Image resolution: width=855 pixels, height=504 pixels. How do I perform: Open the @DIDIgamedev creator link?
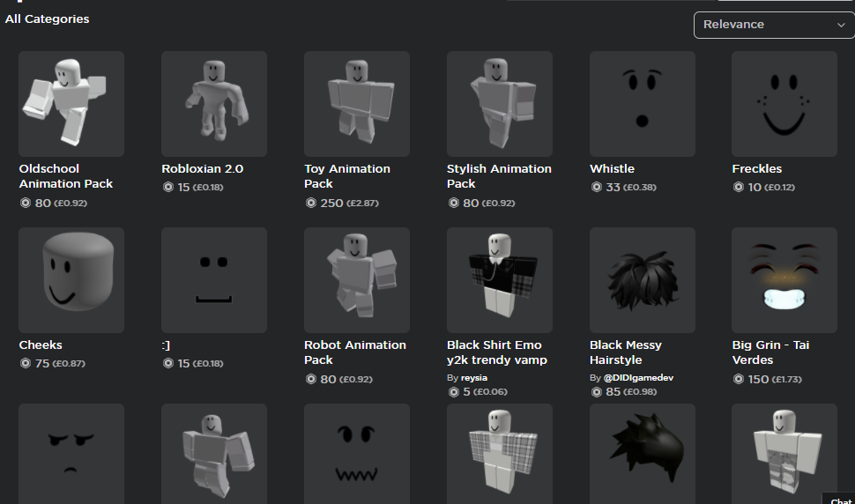638,378
